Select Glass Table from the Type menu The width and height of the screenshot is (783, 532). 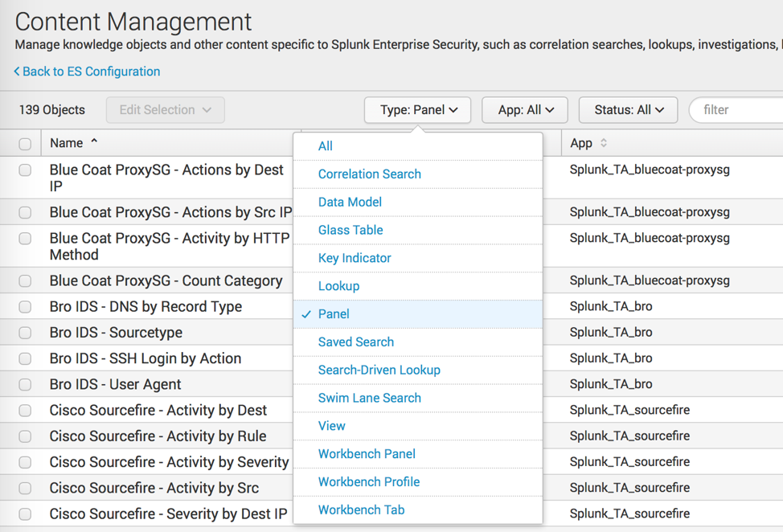[x=351, y=230]
